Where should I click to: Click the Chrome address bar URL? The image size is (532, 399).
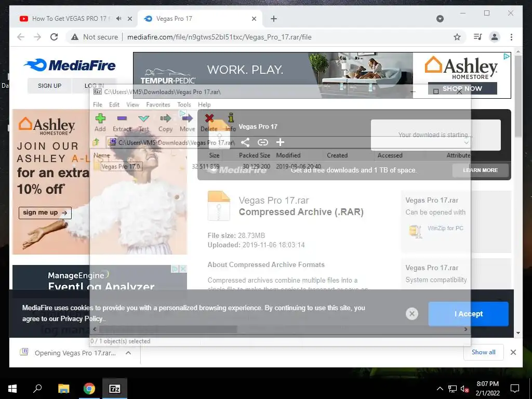219,37
